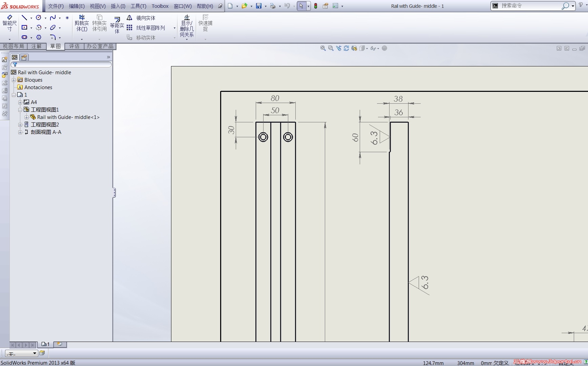Click Zoom to Fit in view toolbar
This screenshot has width=588, height=366.
(x=323, y=48)
